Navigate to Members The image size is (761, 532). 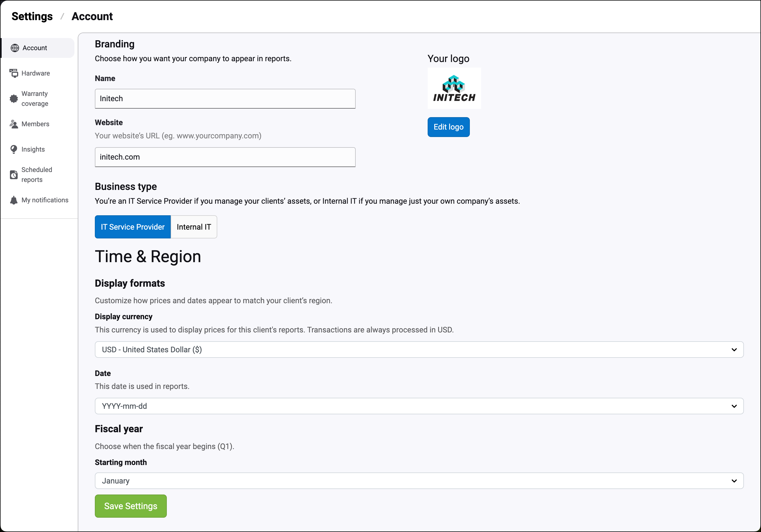click(x=36, y=124)
